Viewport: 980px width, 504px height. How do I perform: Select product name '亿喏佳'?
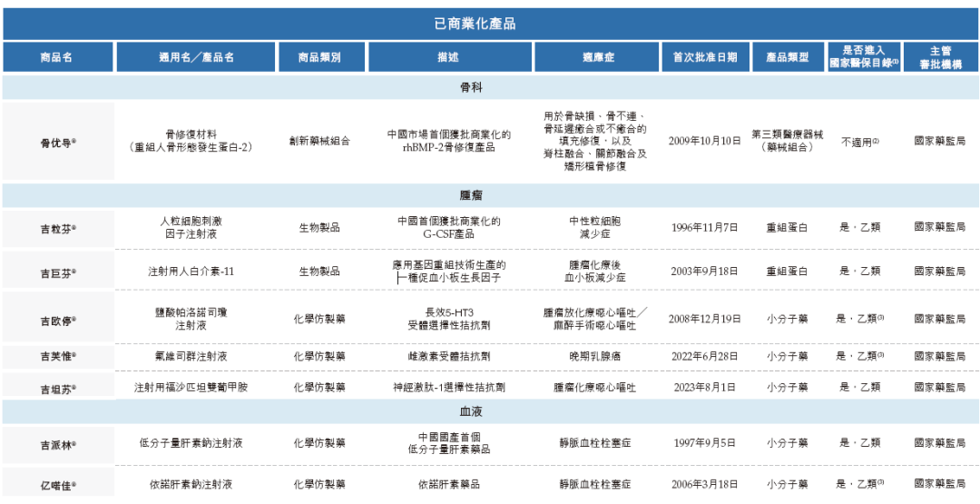57,484
